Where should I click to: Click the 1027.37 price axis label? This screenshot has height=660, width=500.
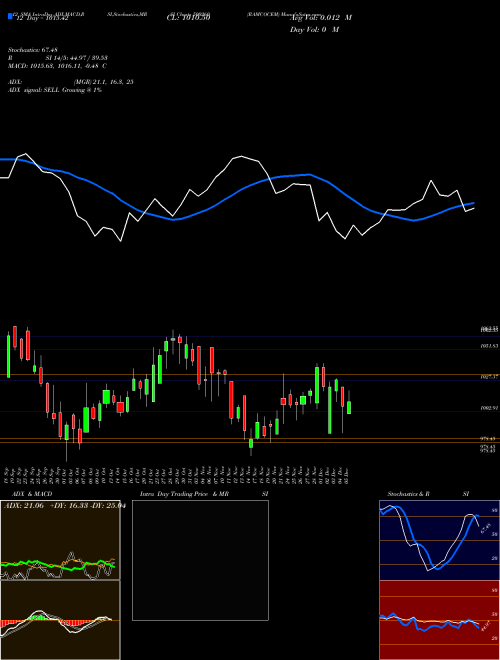[x=489, y=377]
